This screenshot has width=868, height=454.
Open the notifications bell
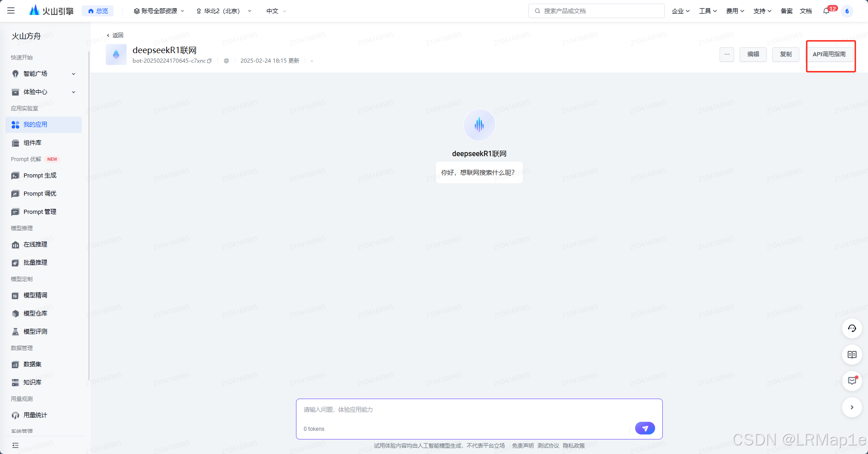(x=826, y=11)
